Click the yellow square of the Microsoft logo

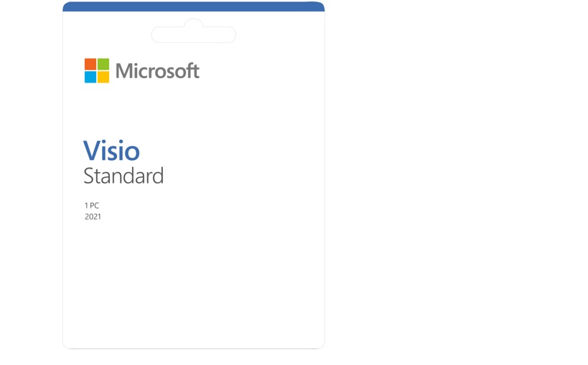[x=103, y=77]
